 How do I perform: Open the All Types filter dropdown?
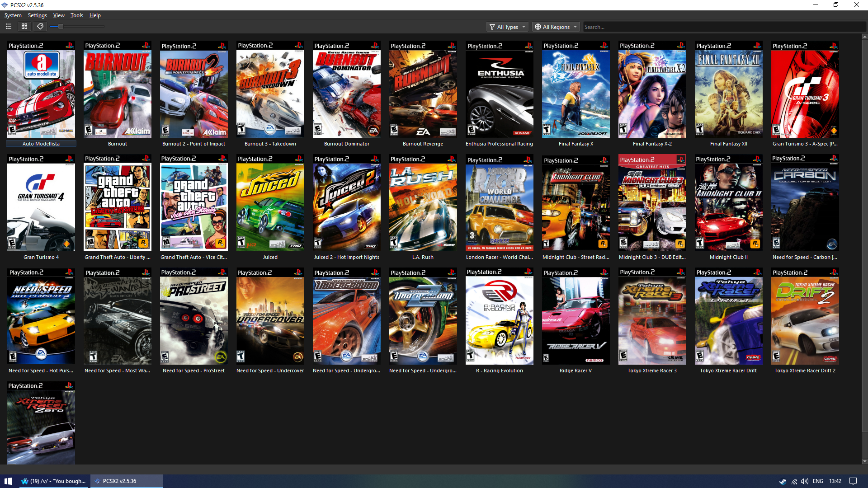[x=507, y=27]
